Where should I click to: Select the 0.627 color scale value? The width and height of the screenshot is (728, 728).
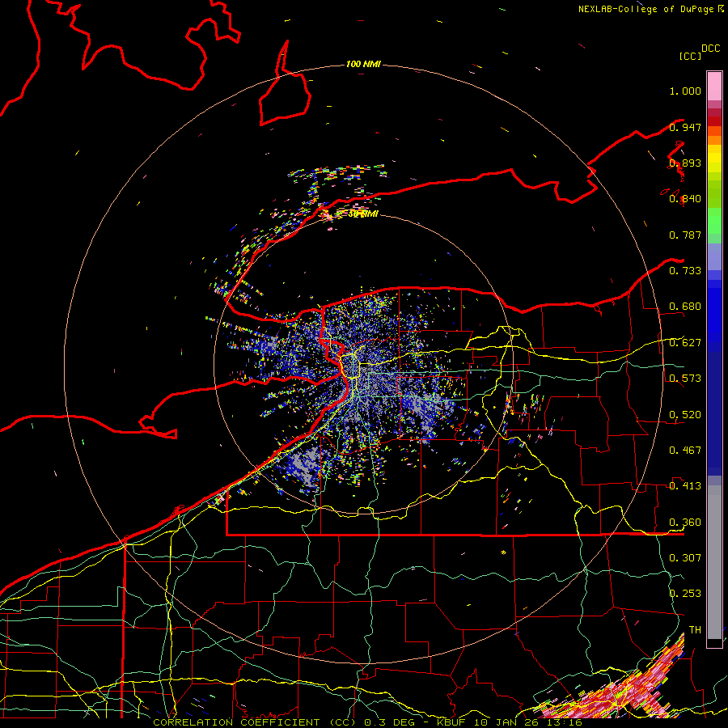coord(685,343)
